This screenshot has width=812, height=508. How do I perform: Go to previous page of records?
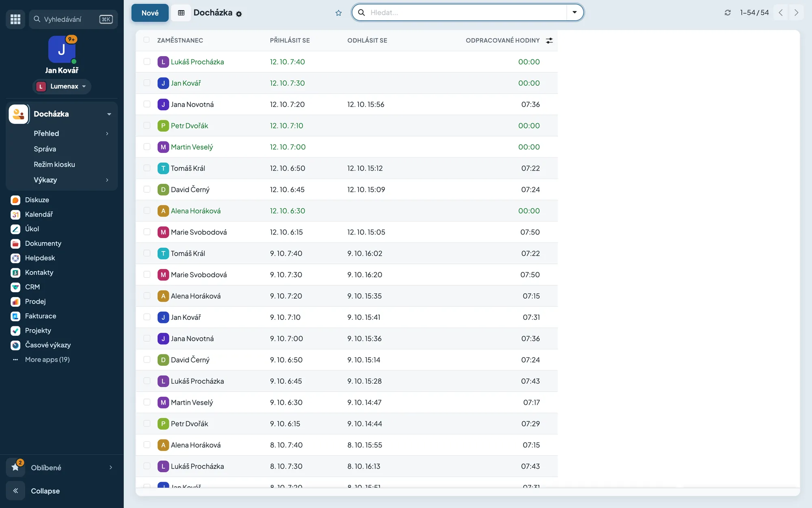coord(781,13)
